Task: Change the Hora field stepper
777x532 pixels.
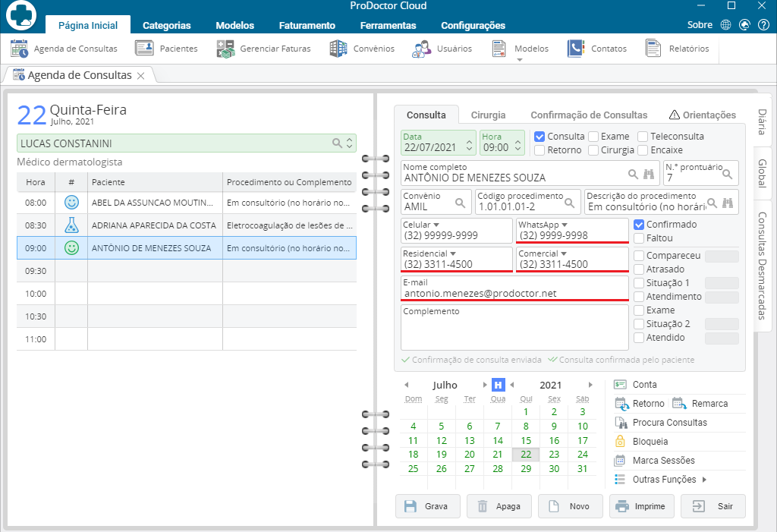Action: 517,145
